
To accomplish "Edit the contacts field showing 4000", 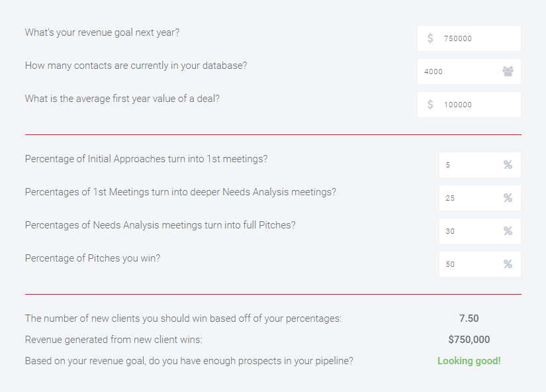I will click(x=469, y=72).
